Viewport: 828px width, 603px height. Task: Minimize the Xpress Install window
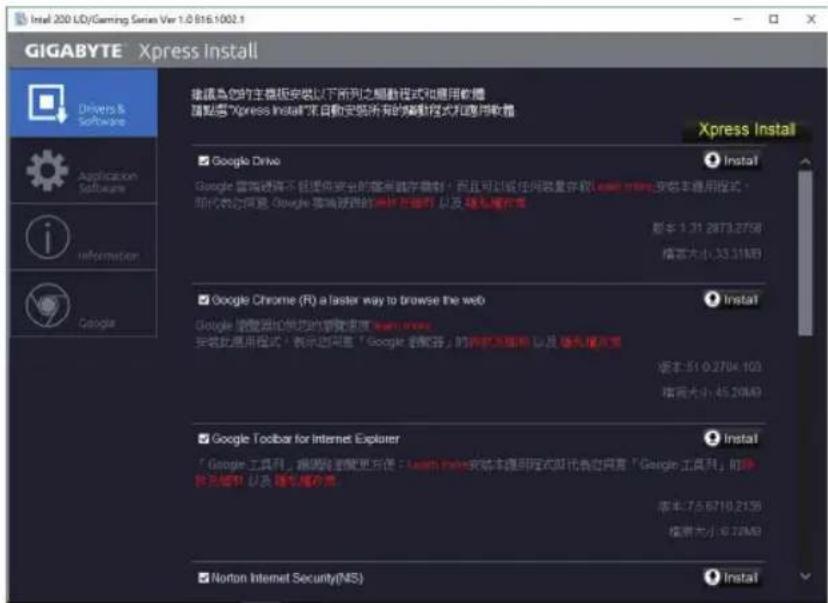pos(738,19)
